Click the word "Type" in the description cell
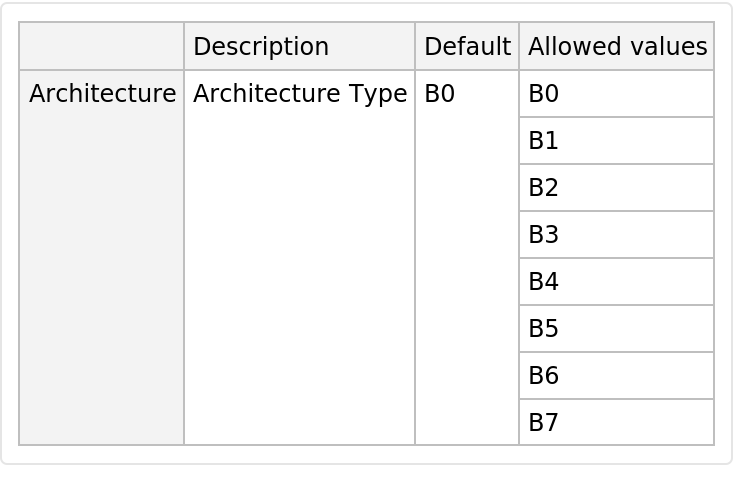 381,94
